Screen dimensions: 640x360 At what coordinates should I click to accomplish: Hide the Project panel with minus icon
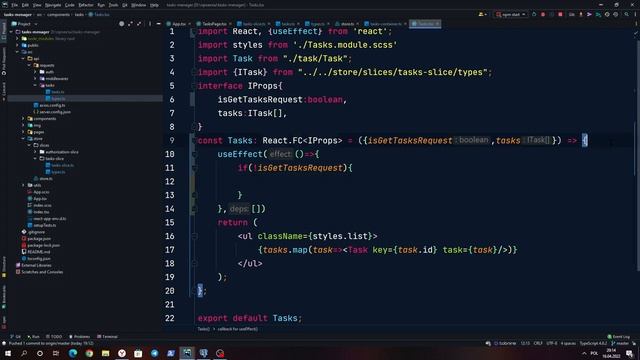[x=158, y=24]
